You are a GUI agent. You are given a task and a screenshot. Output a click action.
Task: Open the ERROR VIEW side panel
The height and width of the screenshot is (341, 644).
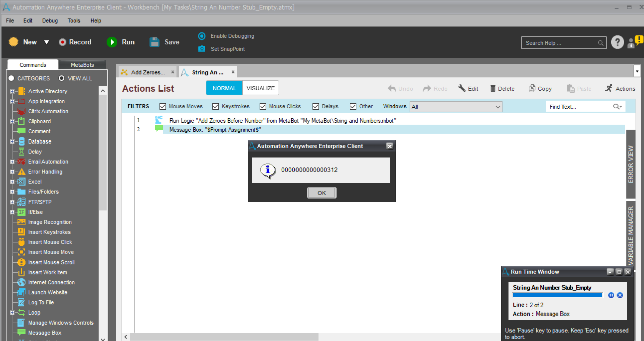click(631, 164)
